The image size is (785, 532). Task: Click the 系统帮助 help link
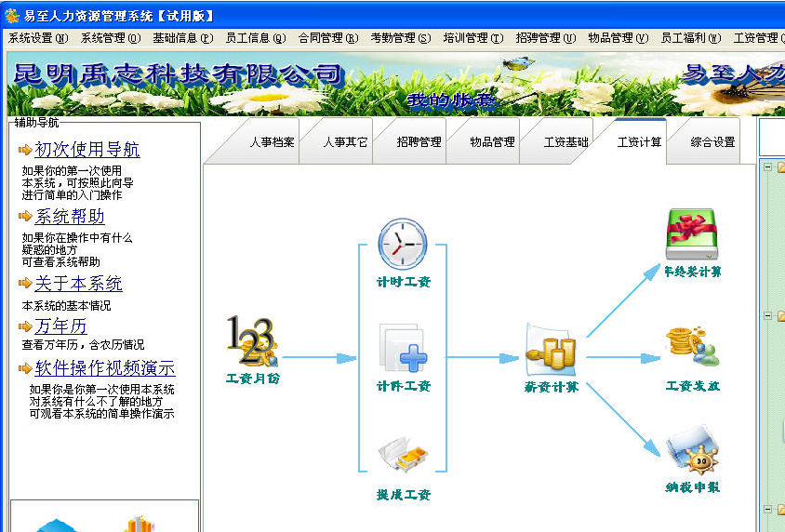tap(70, 217)
